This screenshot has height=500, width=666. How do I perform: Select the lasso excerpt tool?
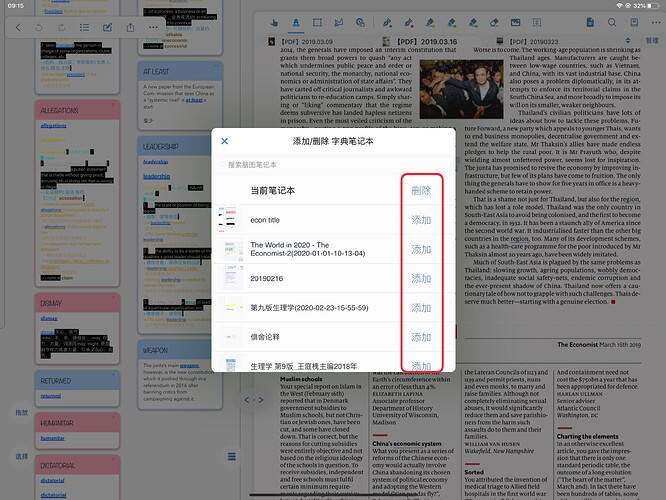point(339,23)
